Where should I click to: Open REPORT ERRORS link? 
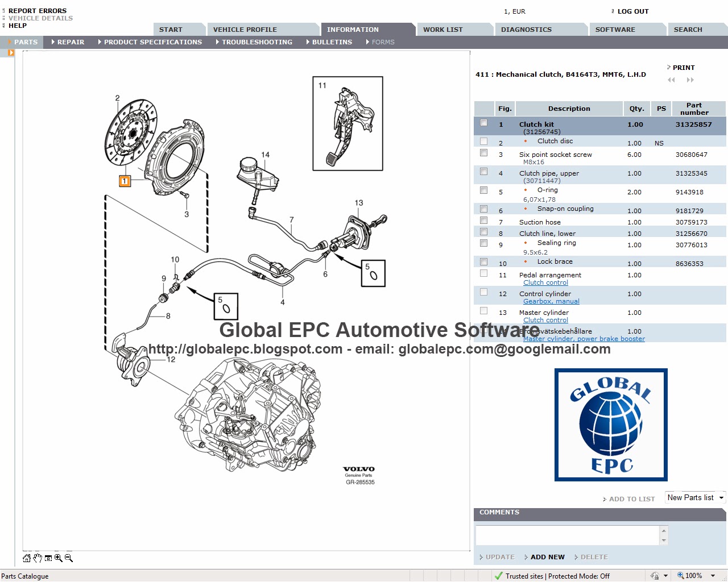click(x=38, y=11)
